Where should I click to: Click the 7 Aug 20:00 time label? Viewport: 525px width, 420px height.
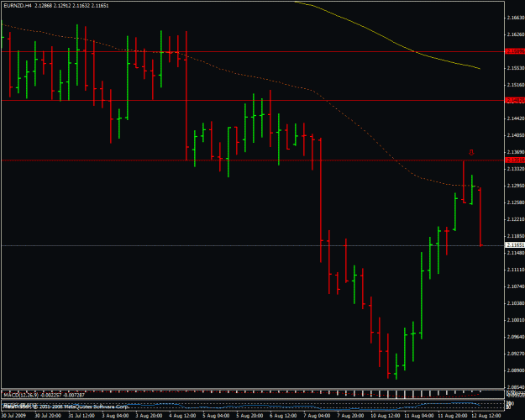(350, 416)
